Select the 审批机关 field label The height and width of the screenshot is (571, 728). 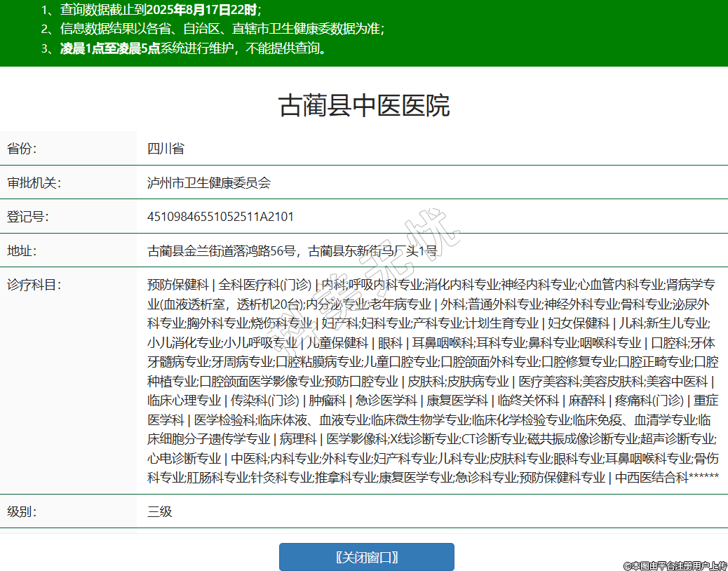click(34, 183)
